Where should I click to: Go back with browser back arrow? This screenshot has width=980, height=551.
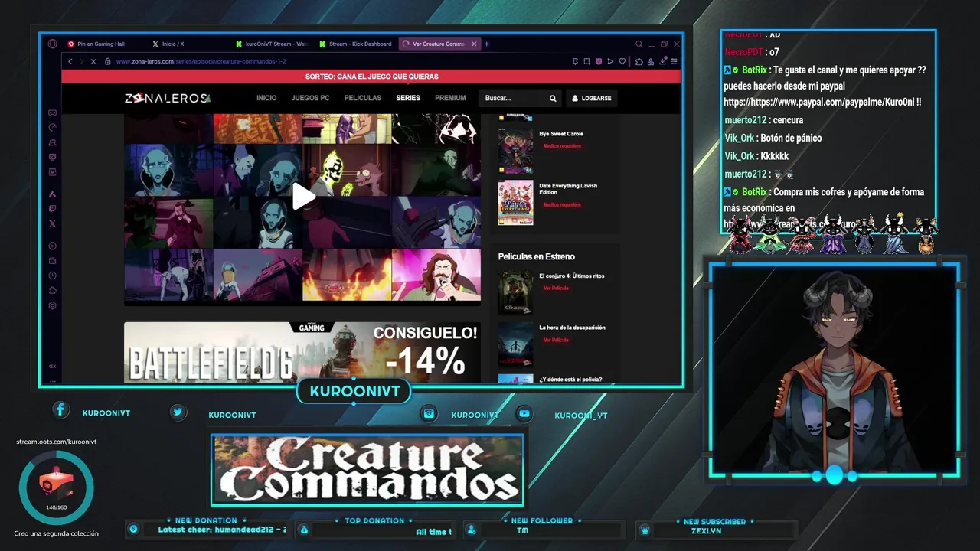[70, 61]
